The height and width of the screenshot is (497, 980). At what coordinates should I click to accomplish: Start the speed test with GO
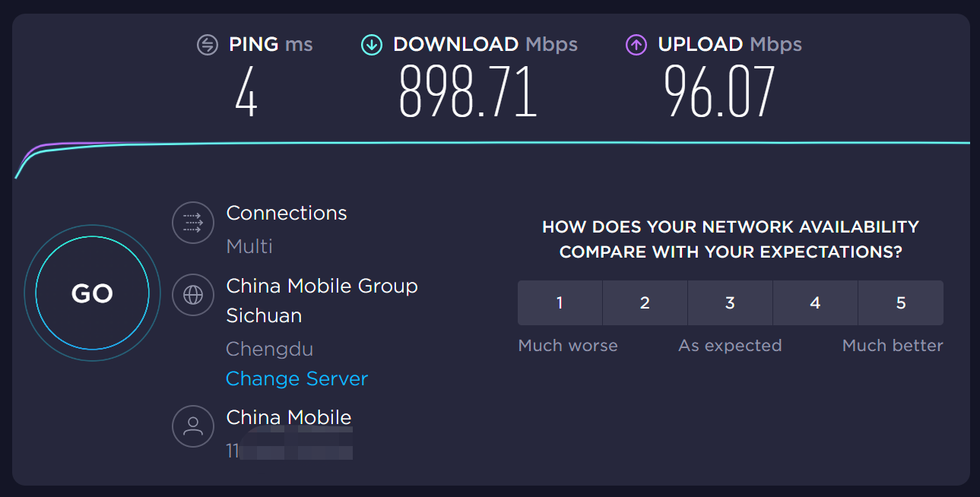pyautogui.click(x=92, y=293)
